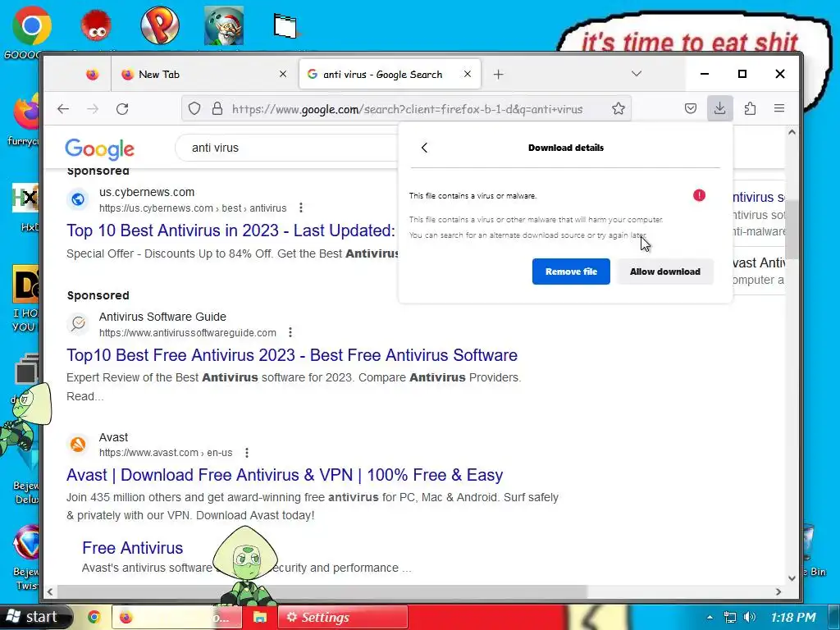Image resolution: width=840 pixels, height=630 pixels.
Task: Click the Windows start button
Action: (x=35, y=617)
